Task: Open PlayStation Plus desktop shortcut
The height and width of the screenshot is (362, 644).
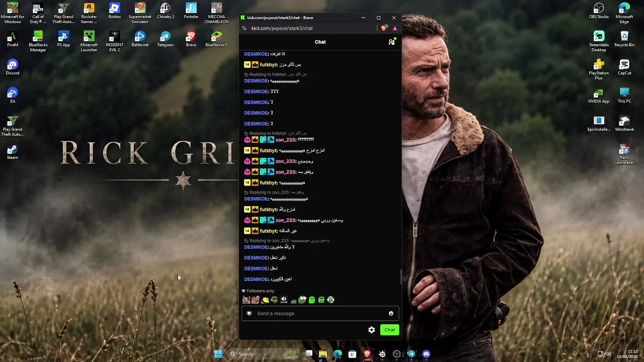Action: [599, 70]
